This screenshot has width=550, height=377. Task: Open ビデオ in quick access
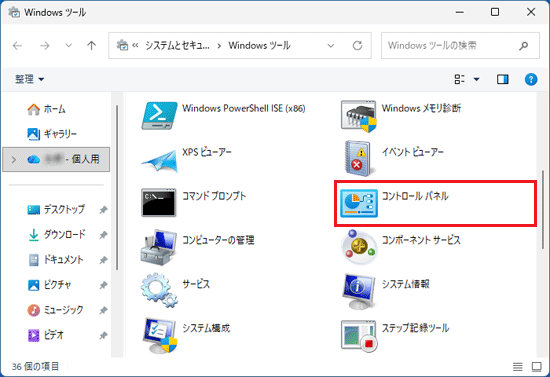tap(46, 335)
